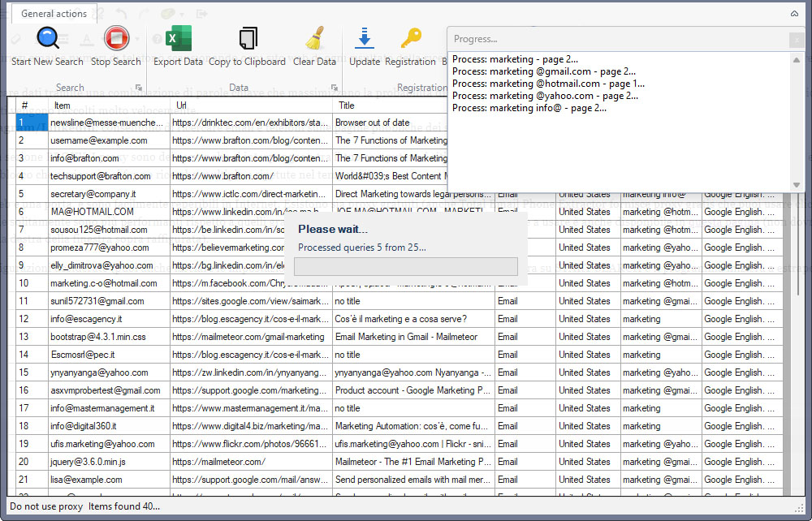Select the asxvmprobertest@gmail.com item
Image resolution: width=812 pixels, height=521 pixels.
click(110, 390)
